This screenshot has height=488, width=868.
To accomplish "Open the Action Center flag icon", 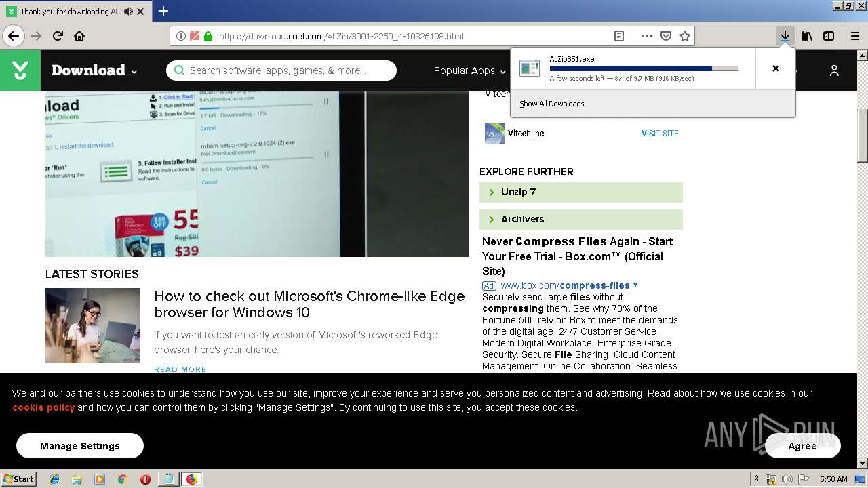I will (x=802, y=479).
